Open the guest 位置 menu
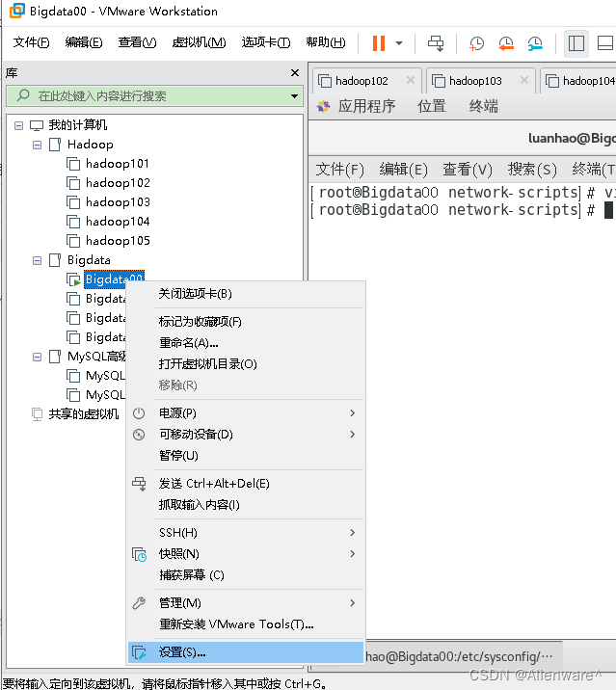Screen dimensions: 616x690 pos(432,107)
